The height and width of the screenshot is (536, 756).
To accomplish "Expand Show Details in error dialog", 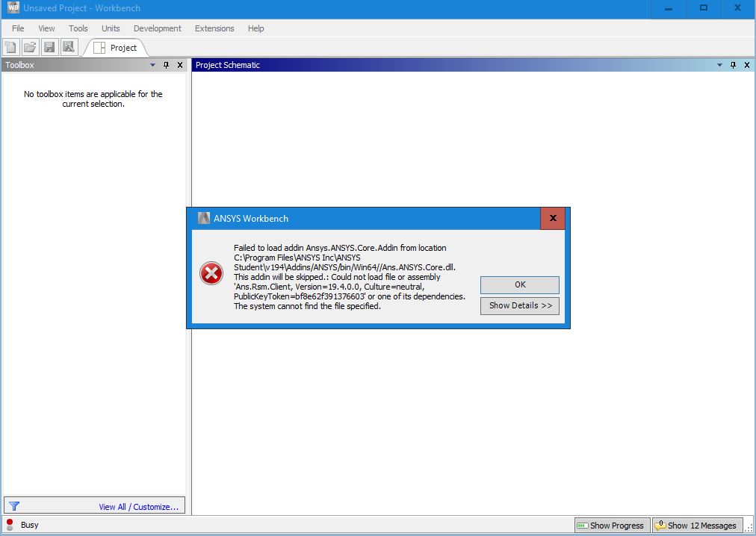I will click(520, 305).
